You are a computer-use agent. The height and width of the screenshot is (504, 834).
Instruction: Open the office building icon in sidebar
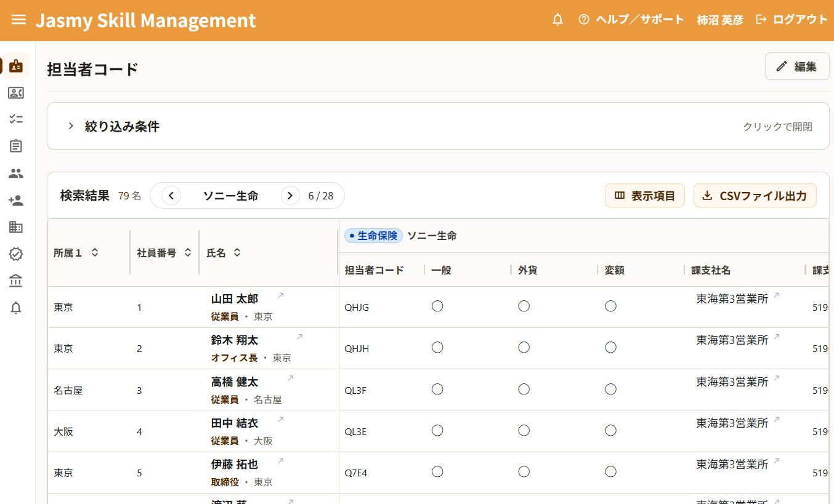pyautogui.click(x=16, y=227)
